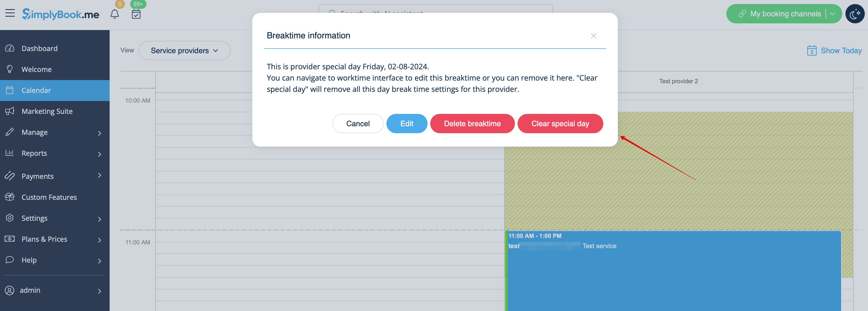Screen dimensions: 868x311
Task: Click the Clear special day button
Action: (x=560, y=124)
